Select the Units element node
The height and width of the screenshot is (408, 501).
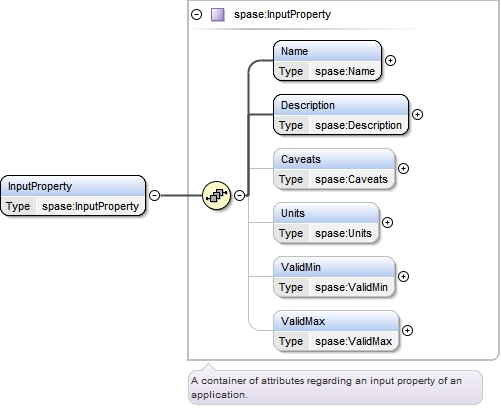tap(326, 223)
